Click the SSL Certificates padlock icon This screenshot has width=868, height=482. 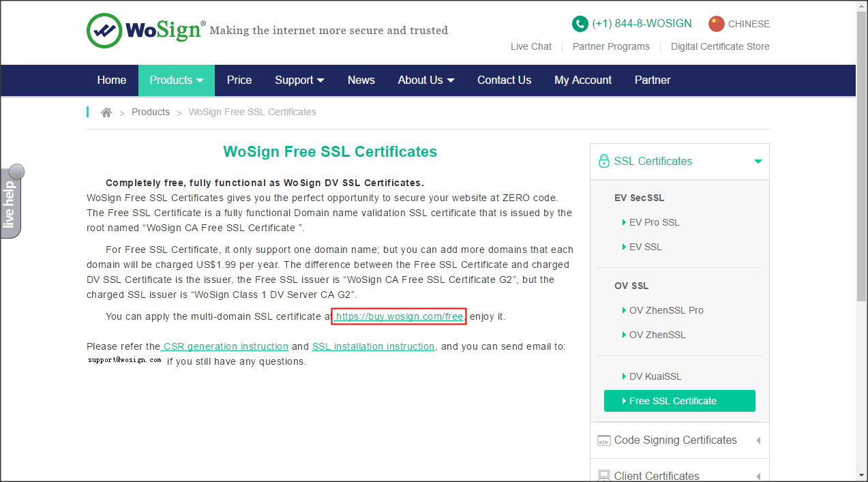(x=603, y=162)
